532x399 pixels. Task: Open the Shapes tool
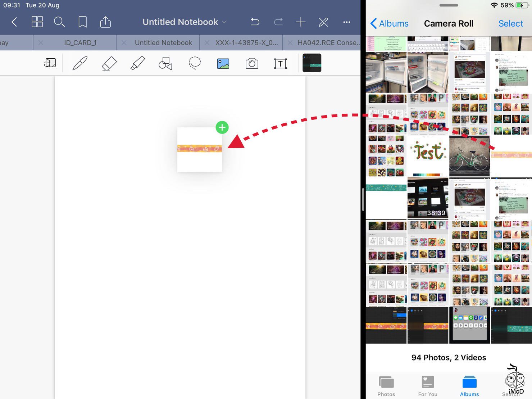(165, 63)
